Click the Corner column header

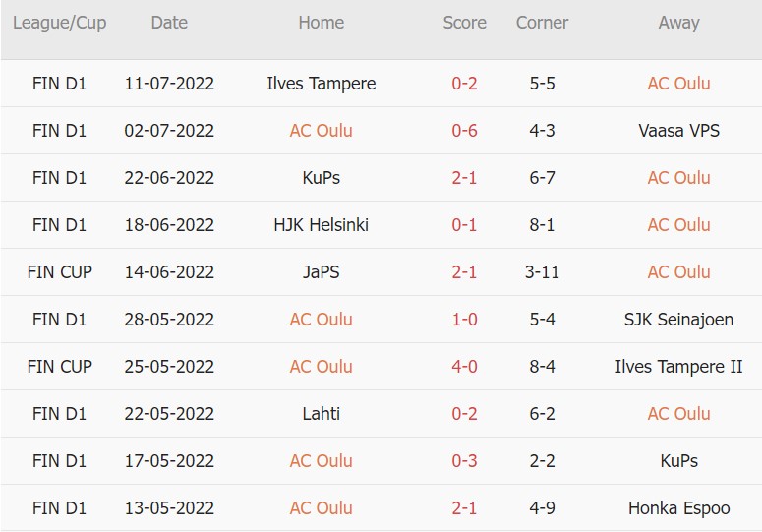click(542, 23)
